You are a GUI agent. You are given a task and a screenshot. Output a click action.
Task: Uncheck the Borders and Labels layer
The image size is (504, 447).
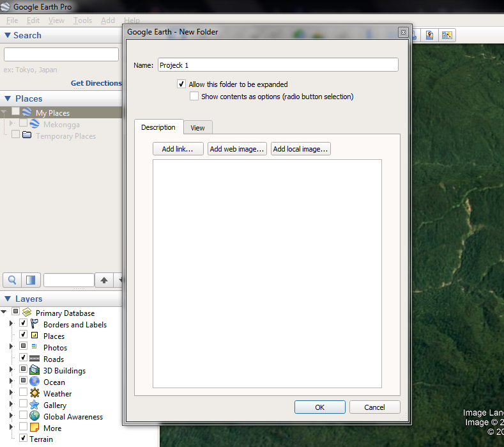(23, 323)
